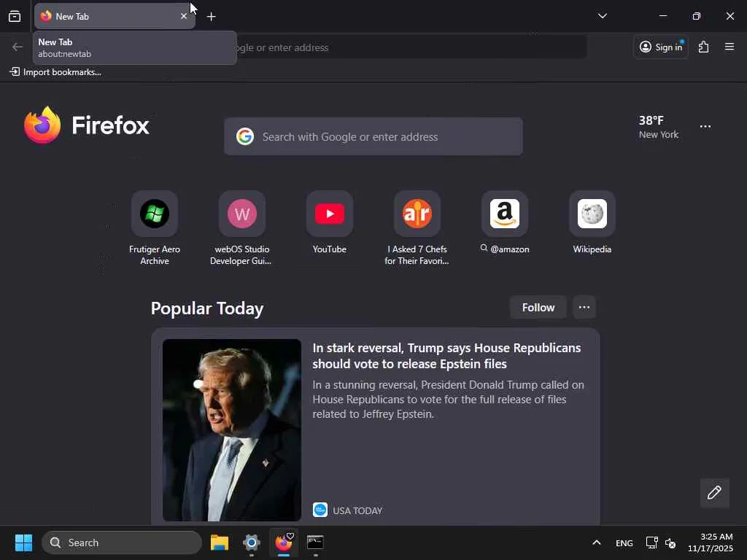Screen dimensions: 747x560
Task: Open the Firefox View icon
Action: pyautogui.click(x=15, y=16)
